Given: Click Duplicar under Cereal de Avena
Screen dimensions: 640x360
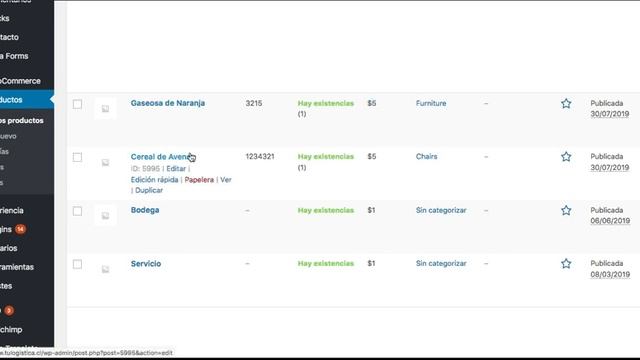Looking at the screenshot, I should point(149,190).
